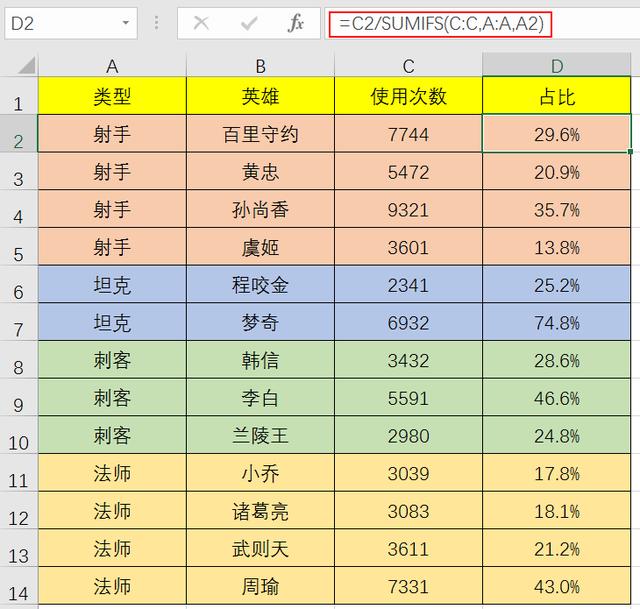Expand the Name Box dropdown arrow

coord(126,23)
